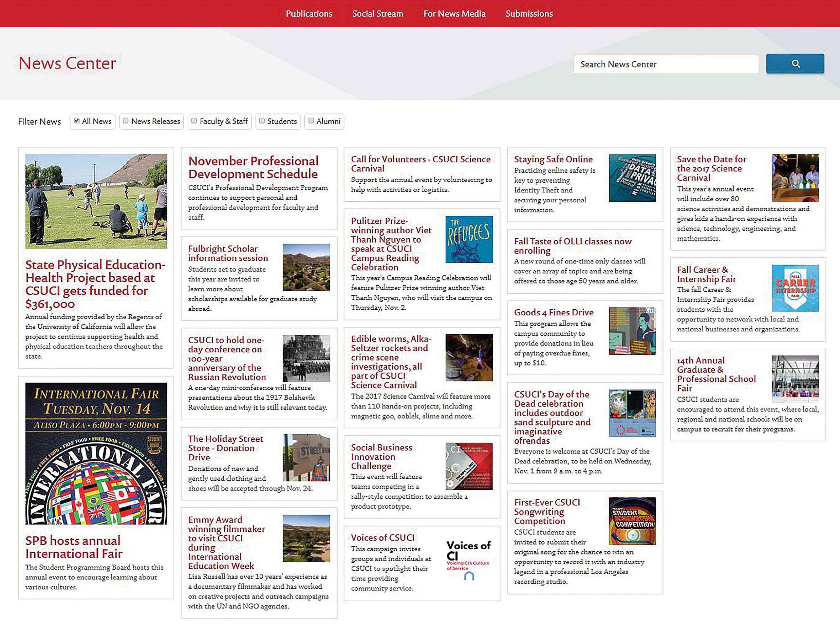Click the thumbnail beside Emmy Award filmmaker story
Screen dimensions: 840x624
pos(306,539)
